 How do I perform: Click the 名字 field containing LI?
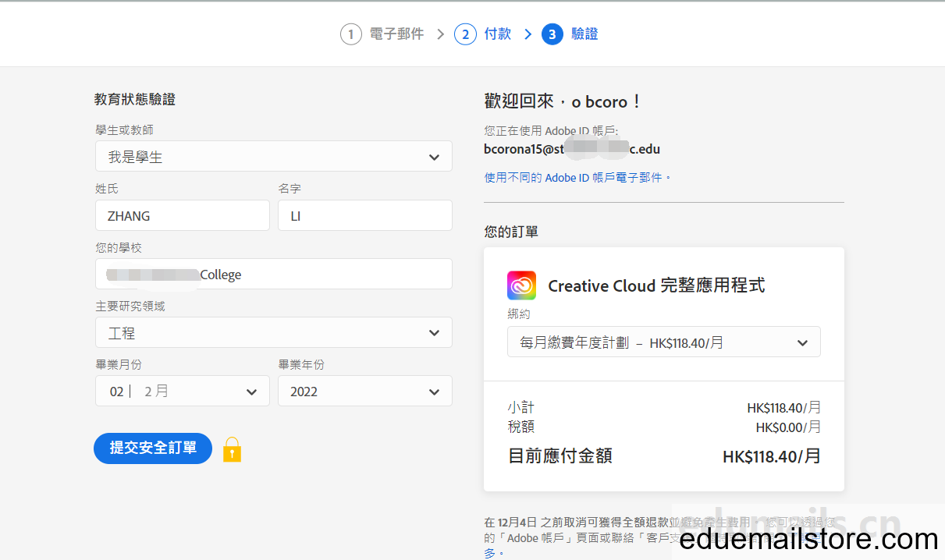coord(365,215)
